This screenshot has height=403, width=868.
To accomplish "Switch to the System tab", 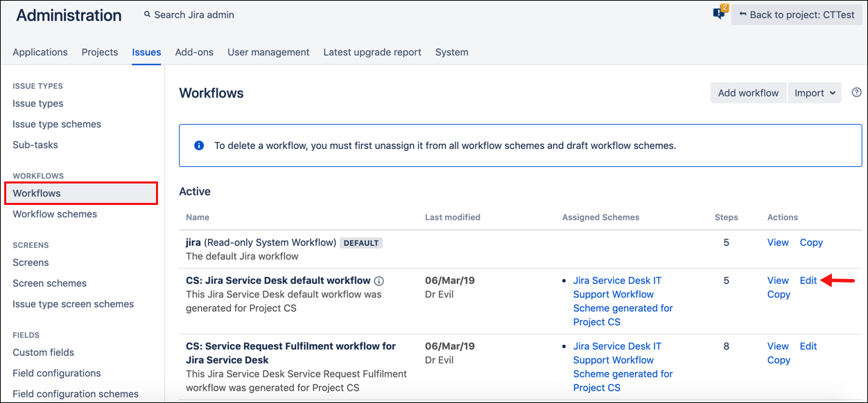I will click(x=452, y=52).
